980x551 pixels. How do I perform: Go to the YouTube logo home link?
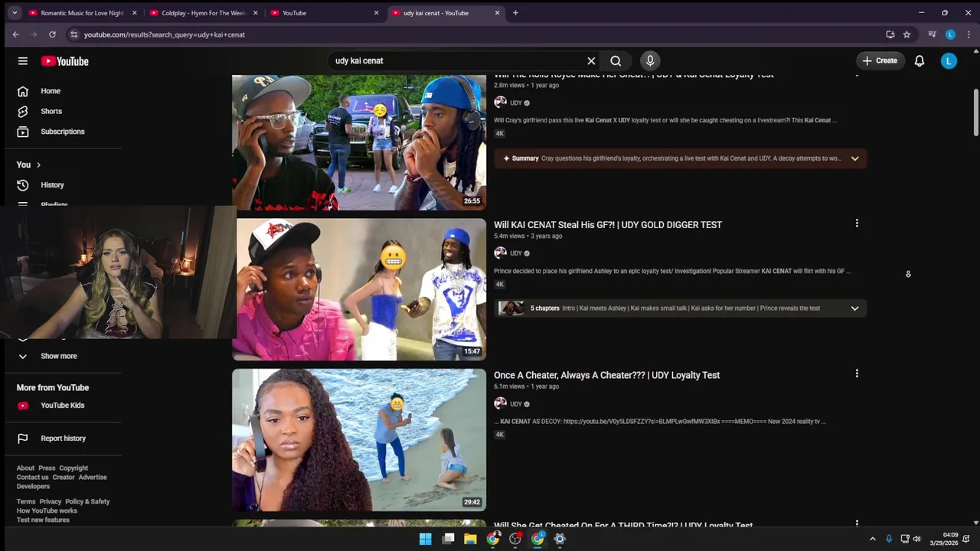click(x=65, y=61)
